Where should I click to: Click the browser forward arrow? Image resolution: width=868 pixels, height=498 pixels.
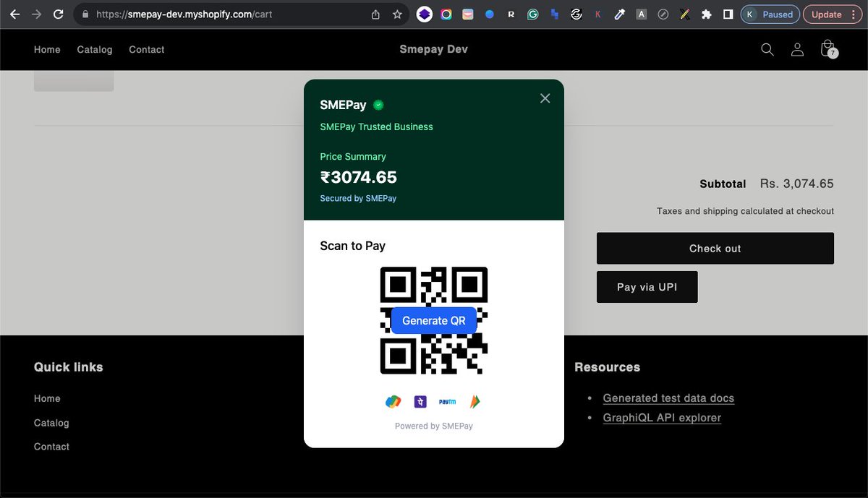coord(37,14)
